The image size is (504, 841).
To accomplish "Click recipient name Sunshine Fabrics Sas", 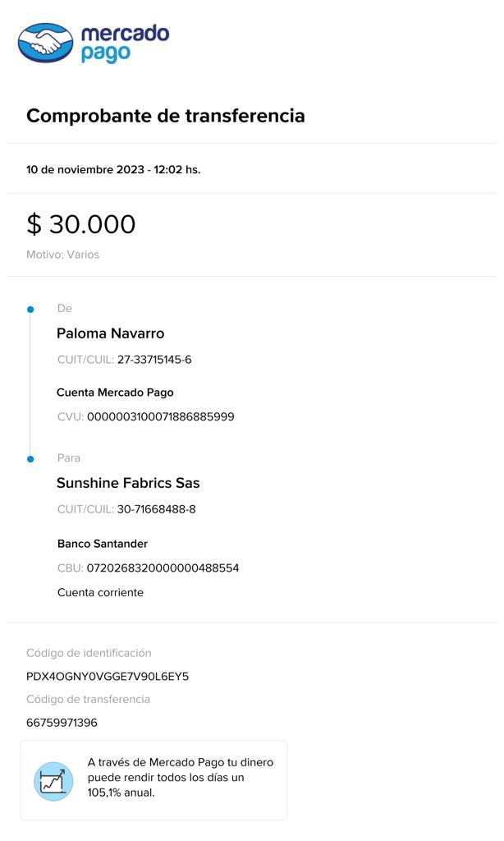I will [128, 483].
